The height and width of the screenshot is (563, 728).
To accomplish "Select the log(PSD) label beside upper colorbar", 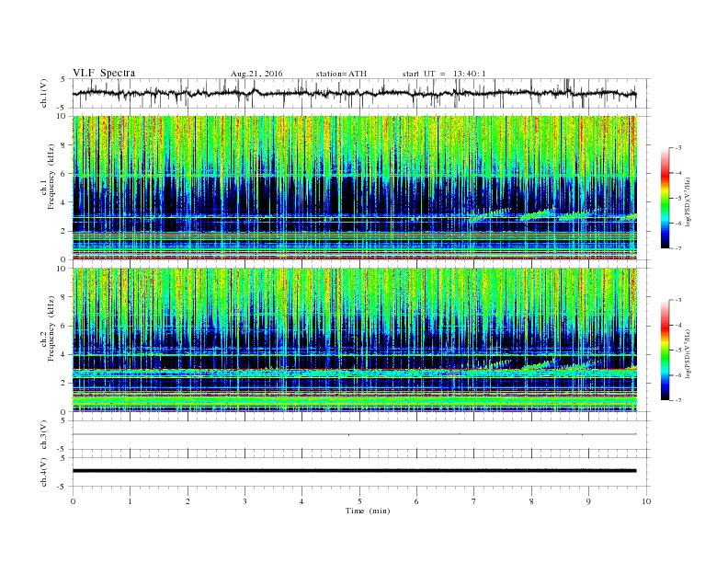I will click(x=688, y=201).
